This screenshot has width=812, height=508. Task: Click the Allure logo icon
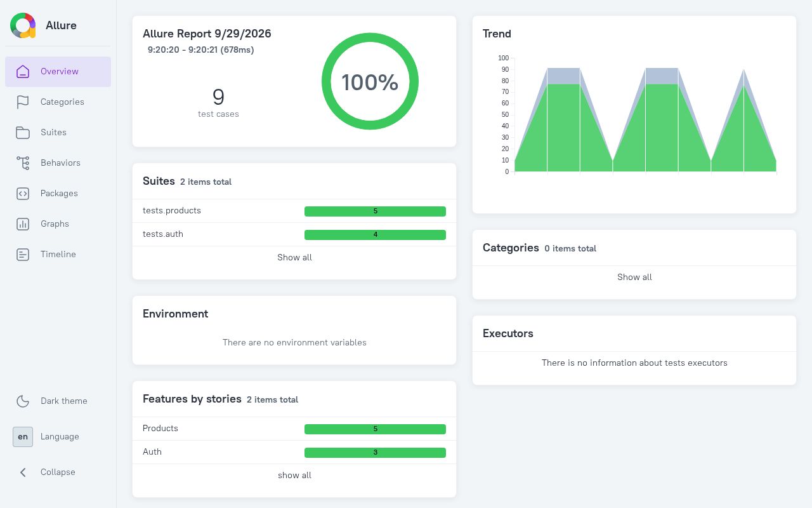23,25
